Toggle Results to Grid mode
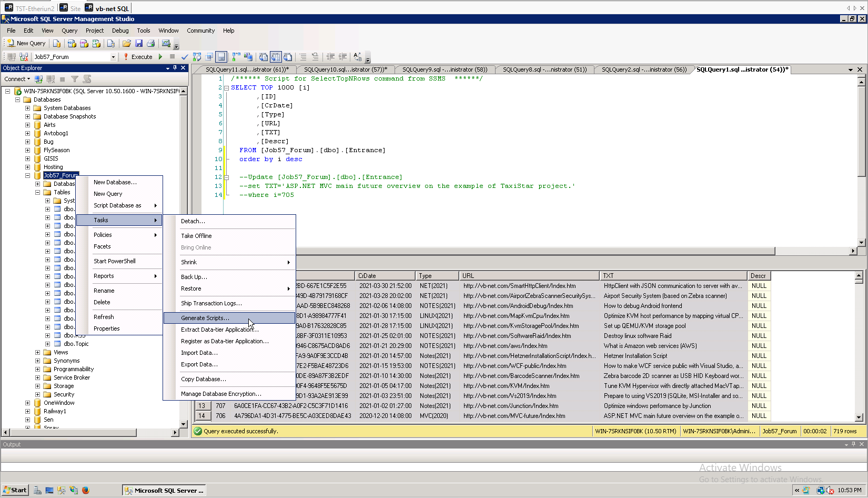Image resolution: width=868 pixels, height=498 pixels. [276, 57]
